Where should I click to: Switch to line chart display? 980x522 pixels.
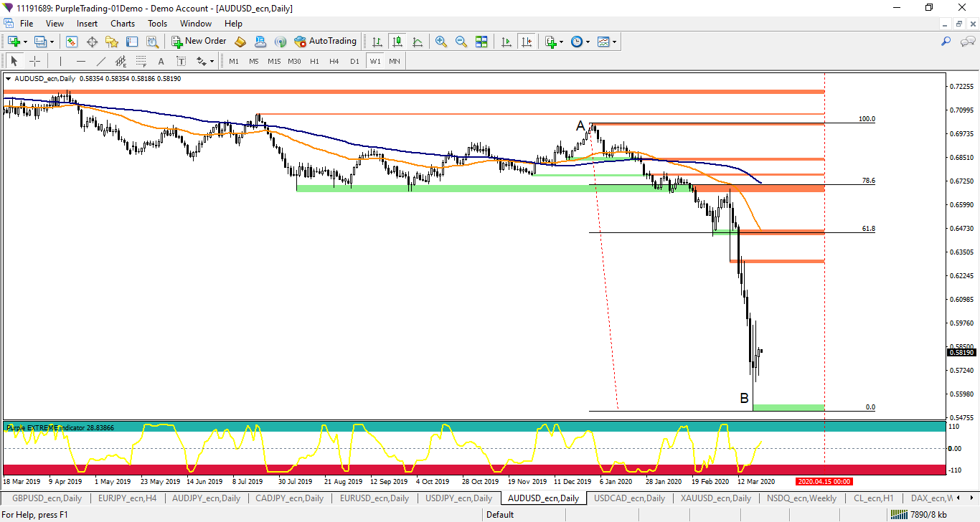[417, 42]
